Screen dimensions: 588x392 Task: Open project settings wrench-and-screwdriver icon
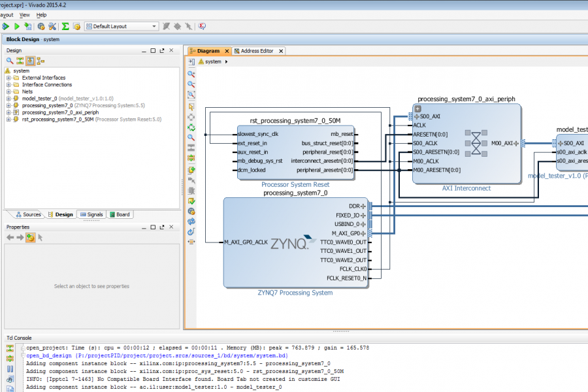click(x=52, y=26)
